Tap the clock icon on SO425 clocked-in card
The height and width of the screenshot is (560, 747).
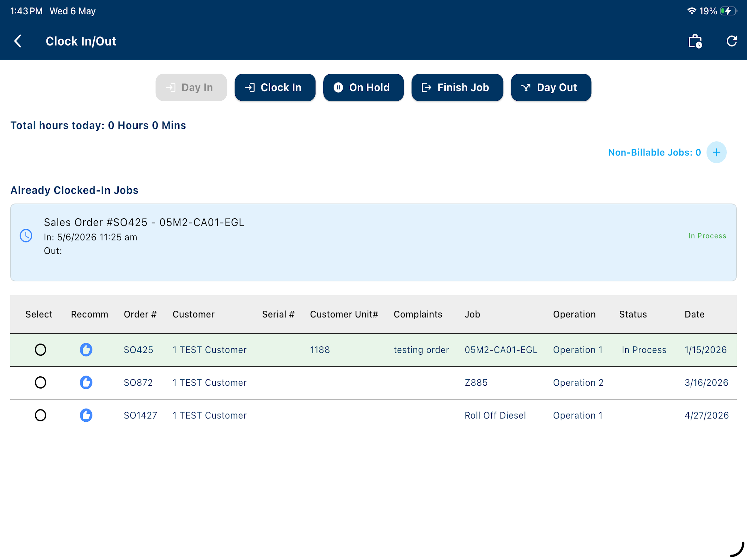(26, 236)
